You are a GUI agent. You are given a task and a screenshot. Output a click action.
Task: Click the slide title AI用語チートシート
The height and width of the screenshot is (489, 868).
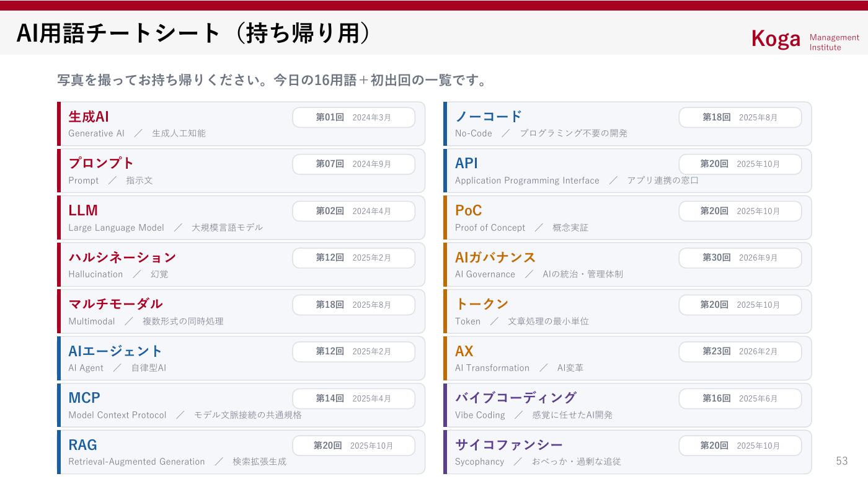193,33
